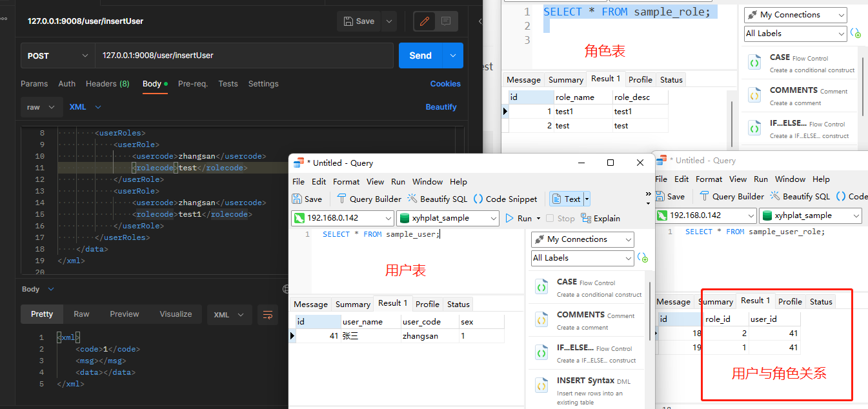The height and width of the screenshot is (409, 868).
Task: Click the request URL input field
Action: 244,55
